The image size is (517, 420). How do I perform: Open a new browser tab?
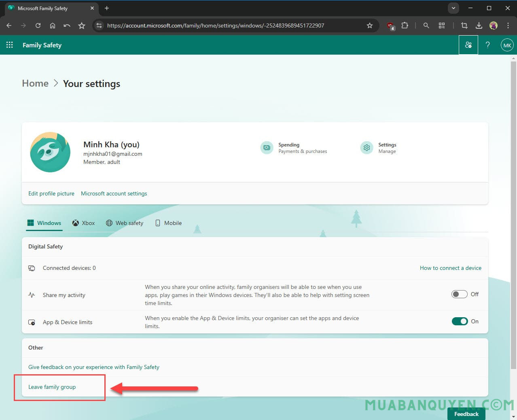(x=107, y=8)
